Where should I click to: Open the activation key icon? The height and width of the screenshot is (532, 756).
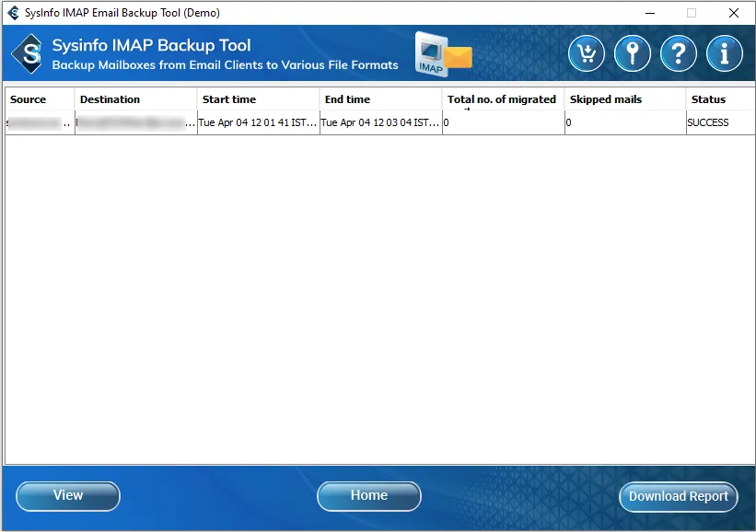click(633, 54)
